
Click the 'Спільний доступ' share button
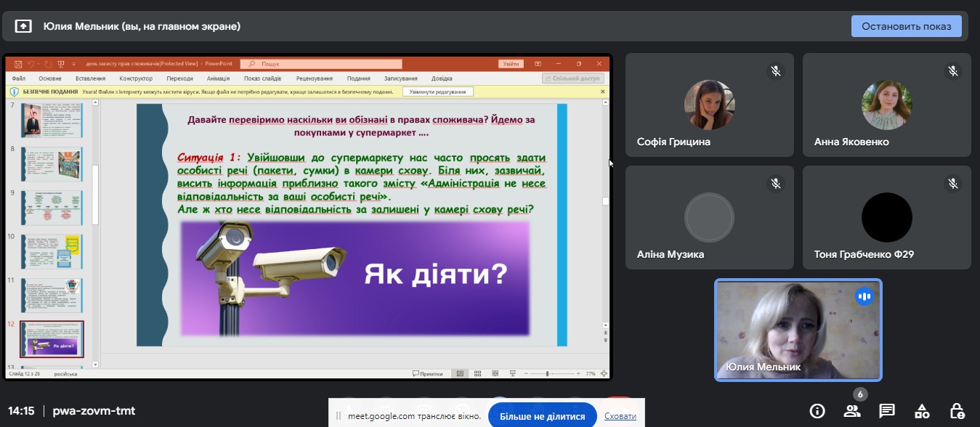coord(572,78)
